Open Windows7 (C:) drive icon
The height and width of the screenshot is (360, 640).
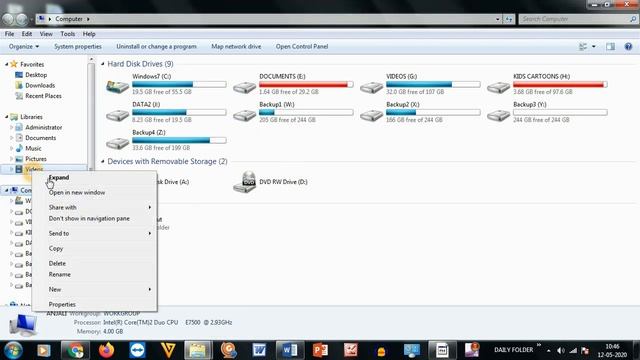point(118,86)
